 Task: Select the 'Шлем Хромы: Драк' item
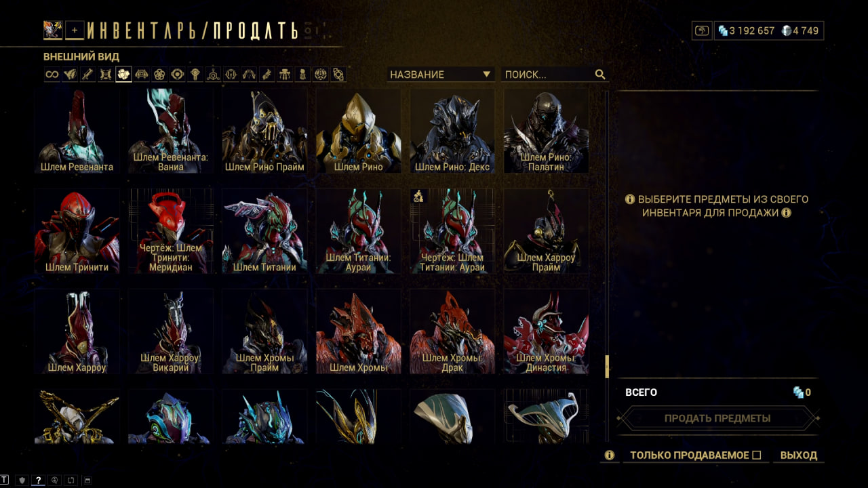(452, 332)
